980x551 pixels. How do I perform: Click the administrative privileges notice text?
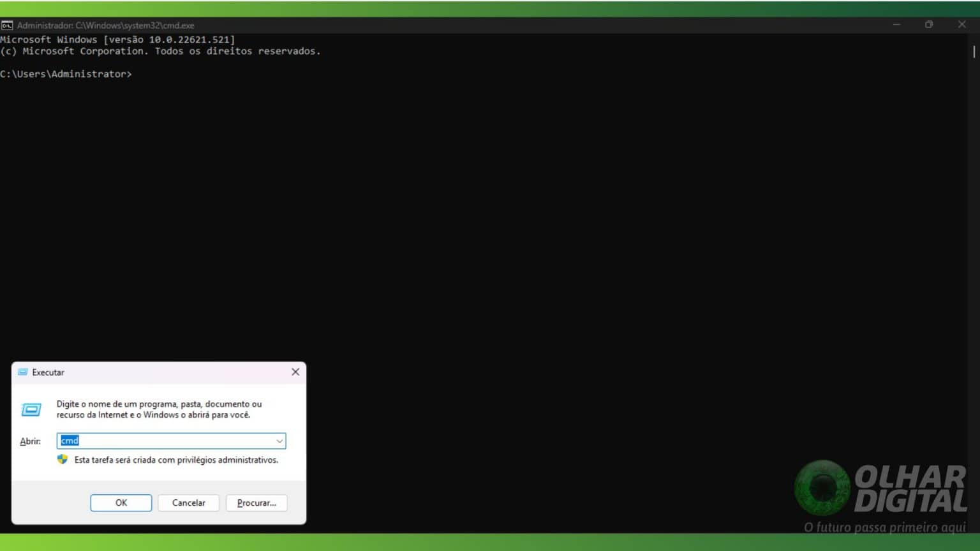[x=175, y=459]
